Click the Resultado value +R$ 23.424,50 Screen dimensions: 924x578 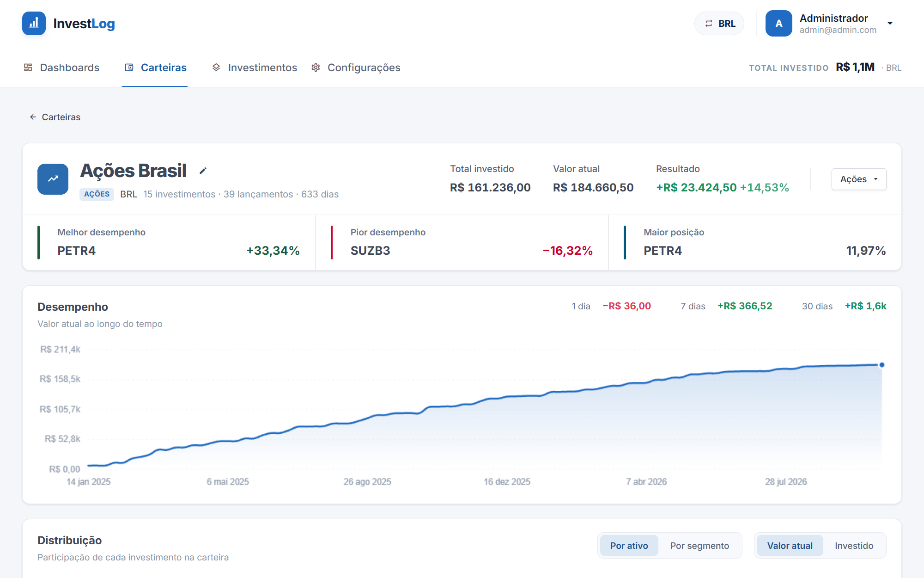coord(696,187)
